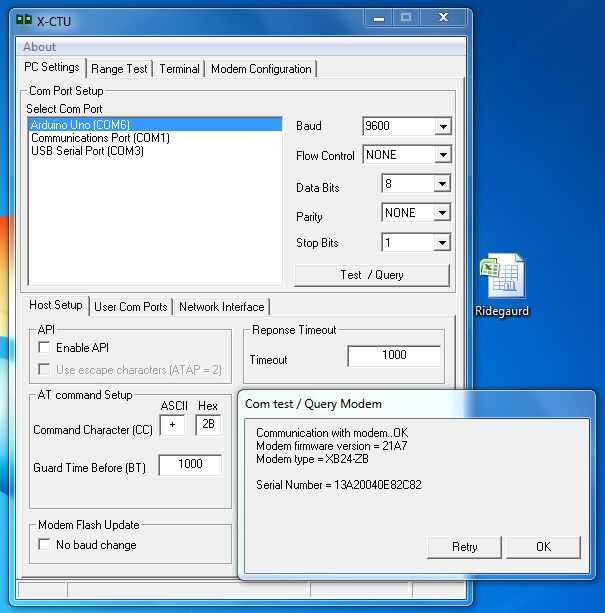Open the About menu
This screenshot has height=613, width=605.
tap(39, 47)
